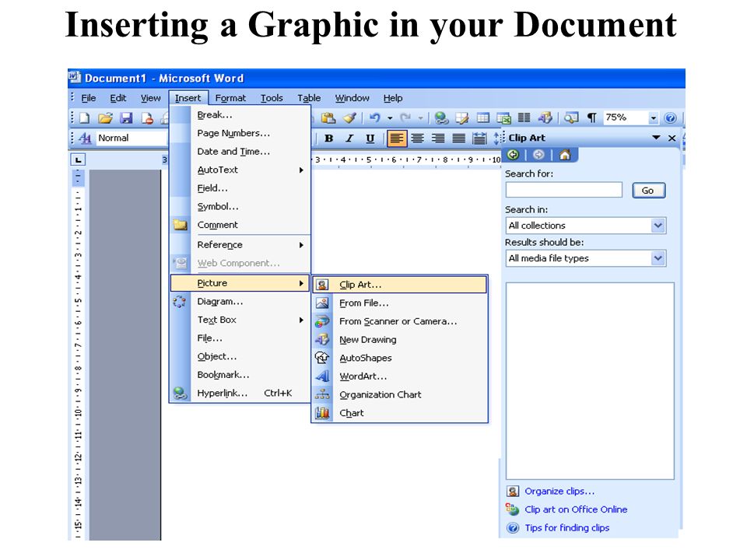Select the Format Painter brush icon
Viewport: 747px width, 560px height.
pos(349,117)
